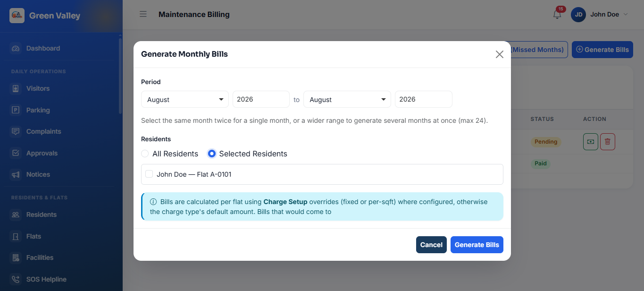
Task: Click the end year 2026 field
Action: pos(423,99)
